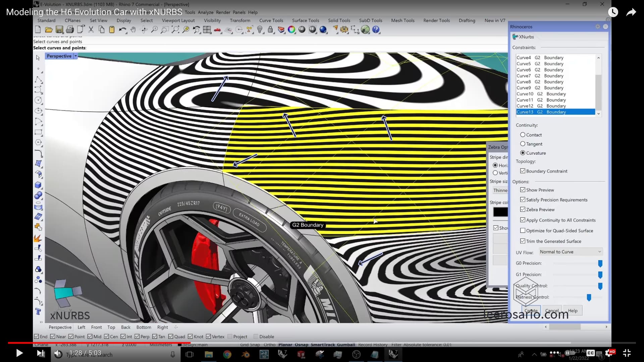Select the Text tool in sidebar
This screenshot has height=362, width=644.
tap(38, 312)
